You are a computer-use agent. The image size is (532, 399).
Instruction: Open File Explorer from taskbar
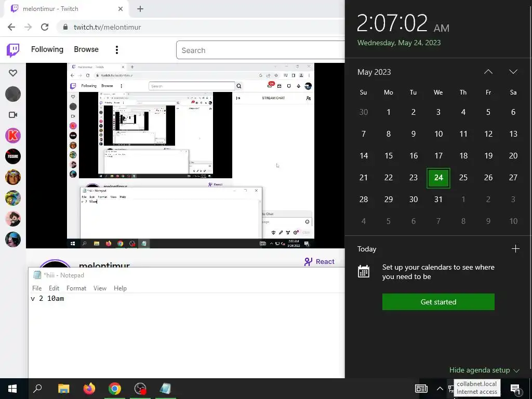63,389
